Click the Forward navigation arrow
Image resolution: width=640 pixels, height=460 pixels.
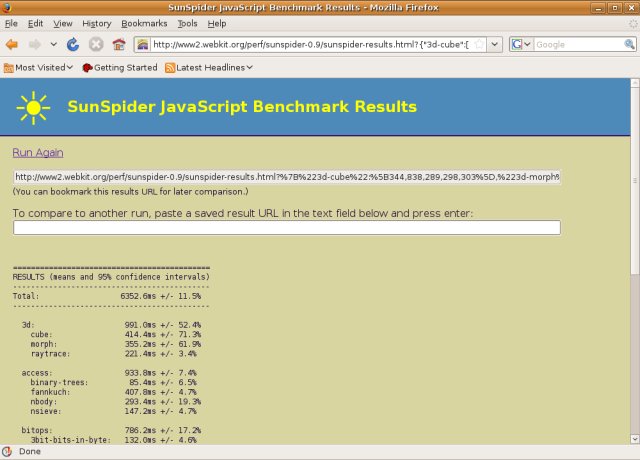[35, 44]
